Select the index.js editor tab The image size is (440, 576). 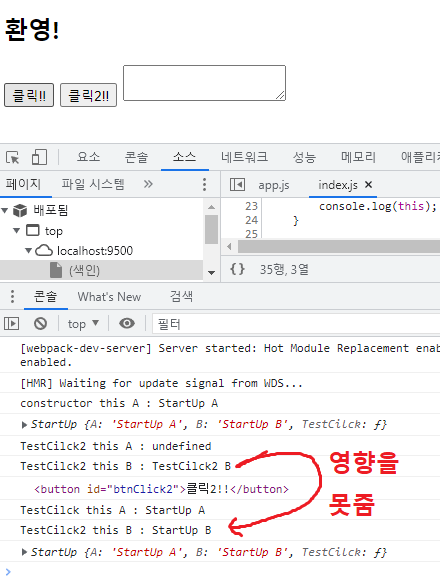338,185
